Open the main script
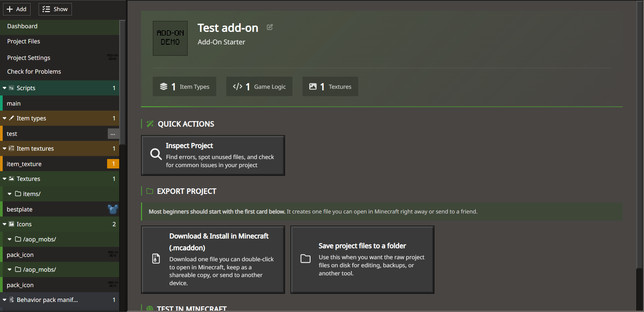The height and width of the screenshot is (312, 644). coord(60,104)
